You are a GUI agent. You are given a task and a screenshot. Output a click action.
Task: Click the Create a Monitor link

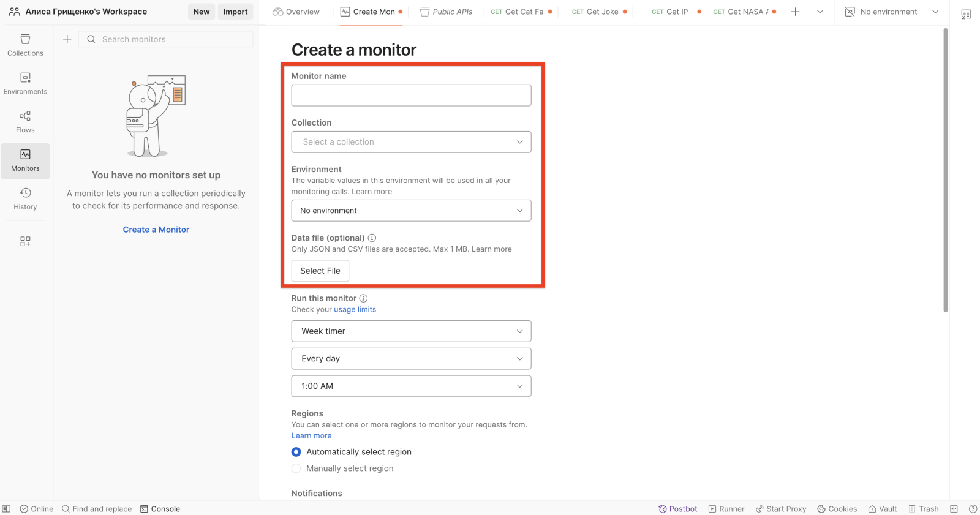(156, 230)
